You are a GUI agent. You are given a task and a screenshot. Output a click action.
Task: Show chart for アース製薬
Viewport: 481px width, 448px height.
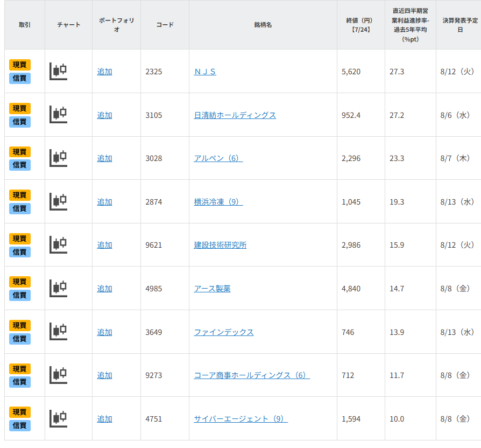pos(58,288)
